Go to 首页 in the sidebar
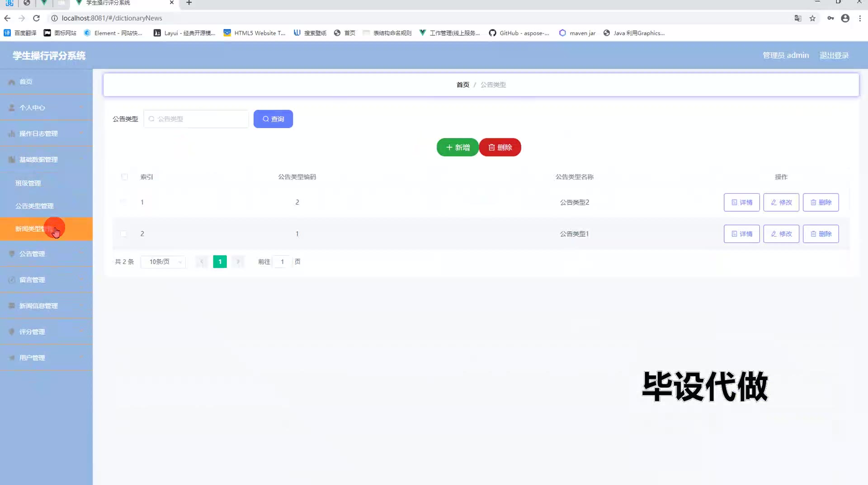Image resolution: width=868 pixels, height=485 pixels. pos(46,82)
